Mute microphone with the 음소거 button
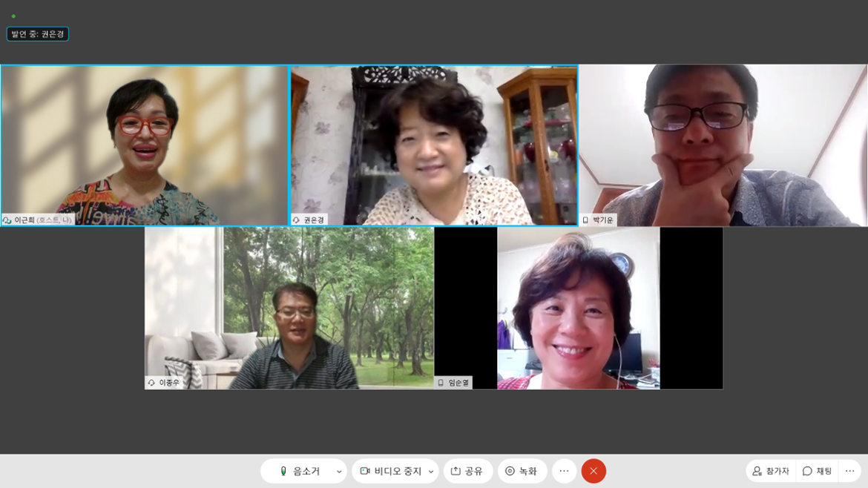Image resolution: width=868 pixels, height=488 pixels. click(300, 471)
